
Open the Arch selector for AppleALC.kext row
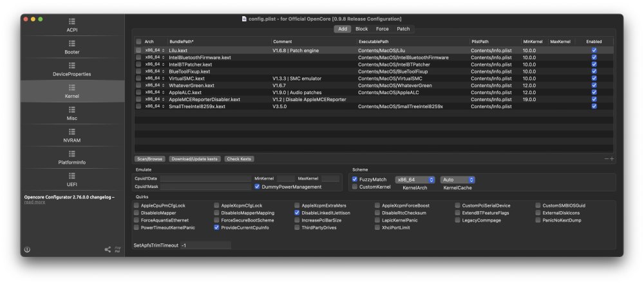[155, 92]
